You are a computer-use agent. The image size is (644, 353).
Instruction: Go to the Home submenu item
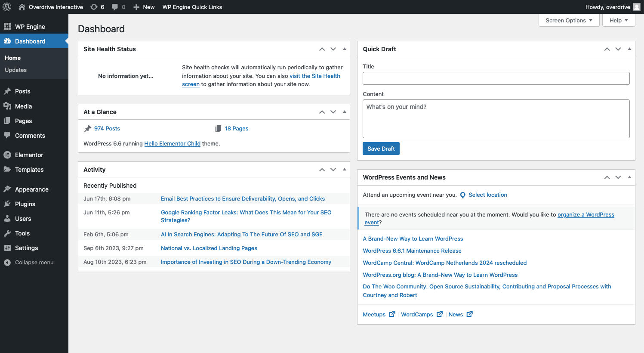point(12,58)
